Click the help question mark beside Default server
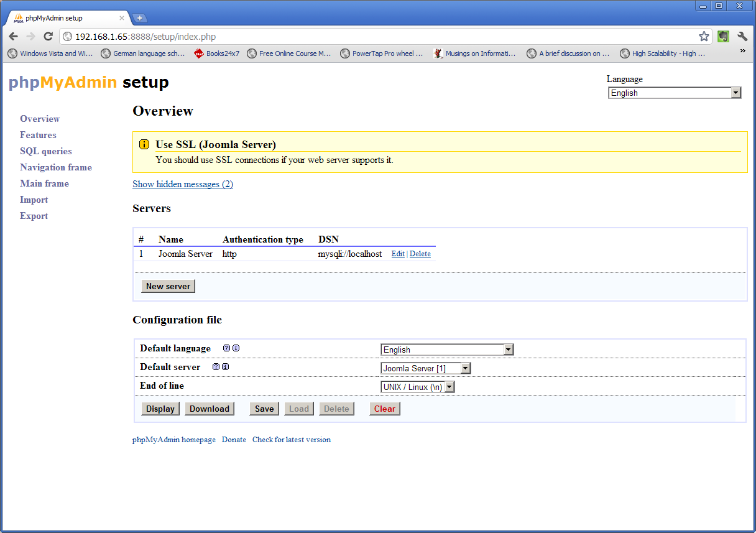The width and height of the screenshot is (756, 533). 216,367
